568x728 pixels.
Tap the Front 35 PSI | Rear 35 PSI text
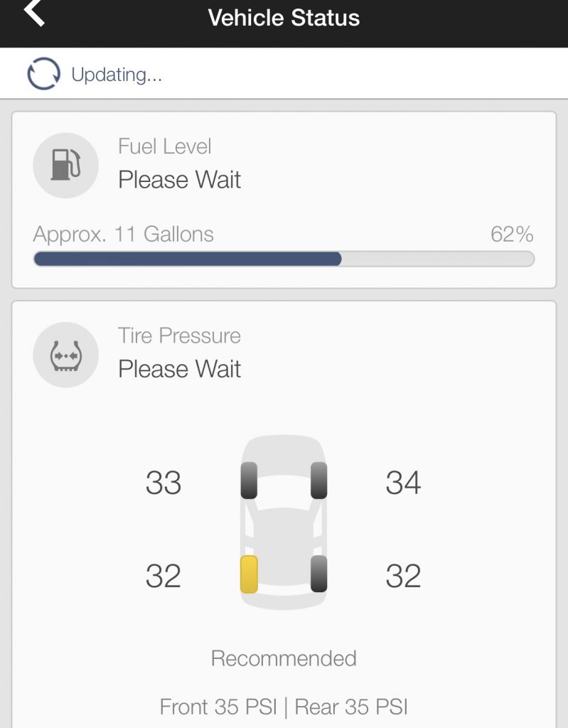tap(284, 707)
